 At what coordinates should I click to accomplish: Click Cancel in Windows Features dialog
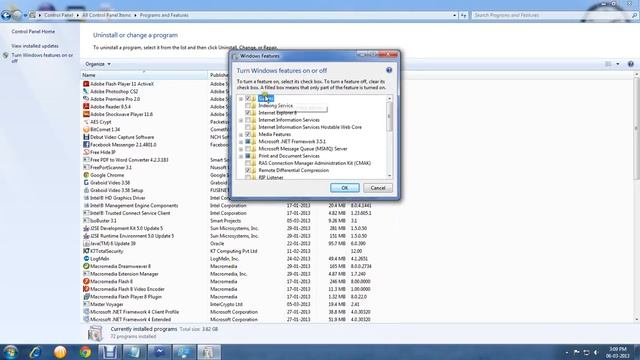378,188
